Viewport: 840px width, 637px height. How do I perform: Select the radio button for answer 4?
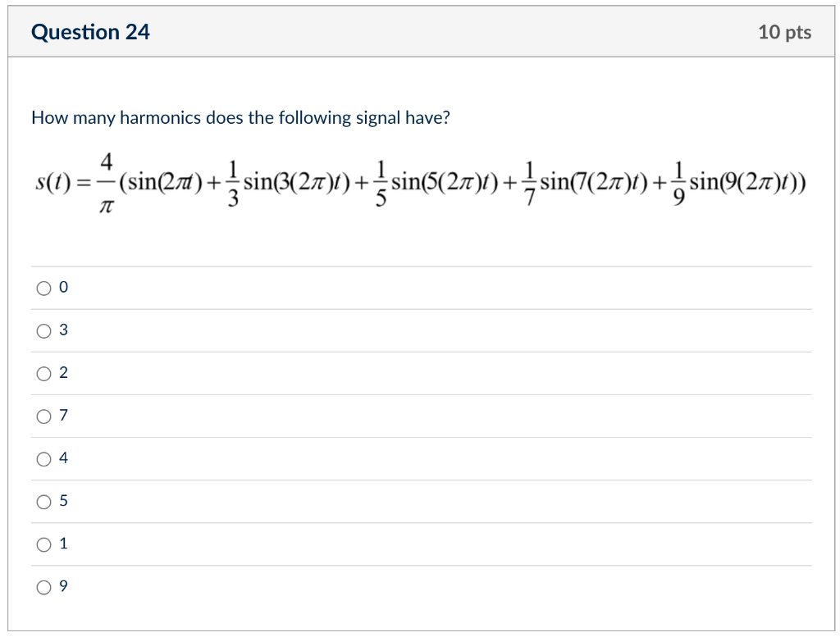pos(43,457)
